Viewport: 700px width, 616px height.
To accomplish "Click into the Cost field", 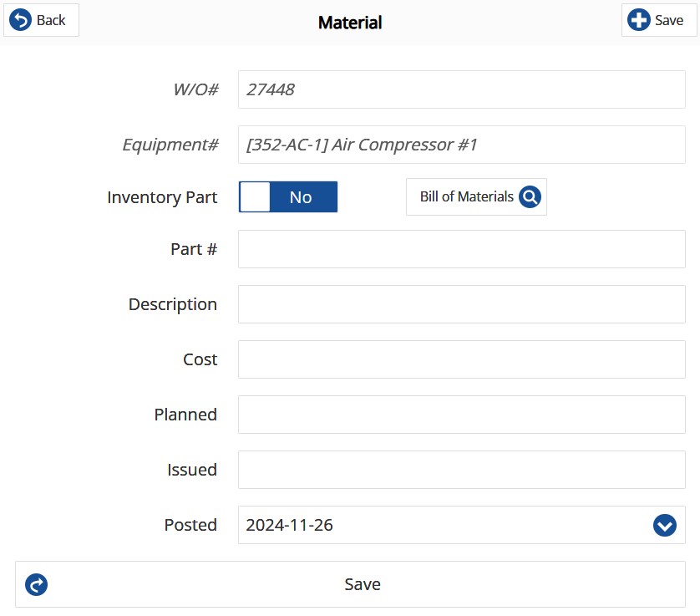I will 462,359.
